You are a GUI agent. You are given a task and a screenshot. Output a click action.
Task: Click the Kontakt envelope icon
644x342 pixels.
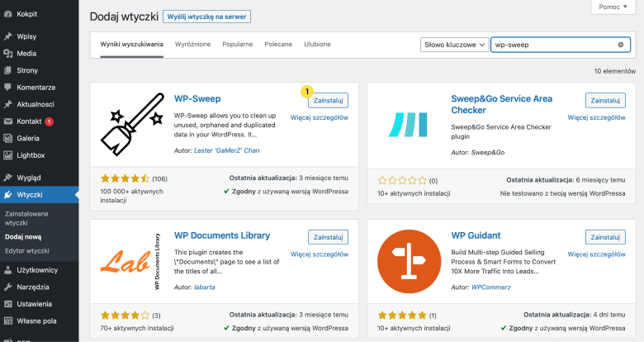[x=7, y=121]
